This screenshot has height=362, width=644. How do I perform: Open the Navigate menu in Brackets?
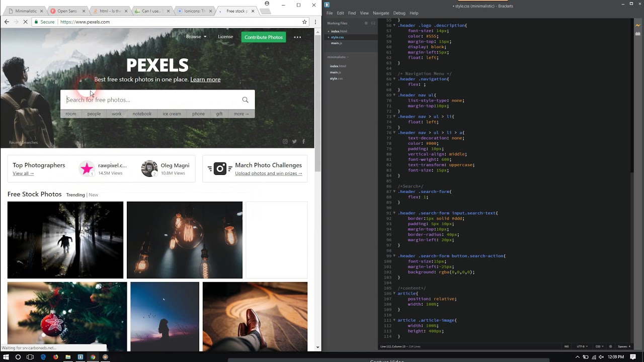point(381,13)
